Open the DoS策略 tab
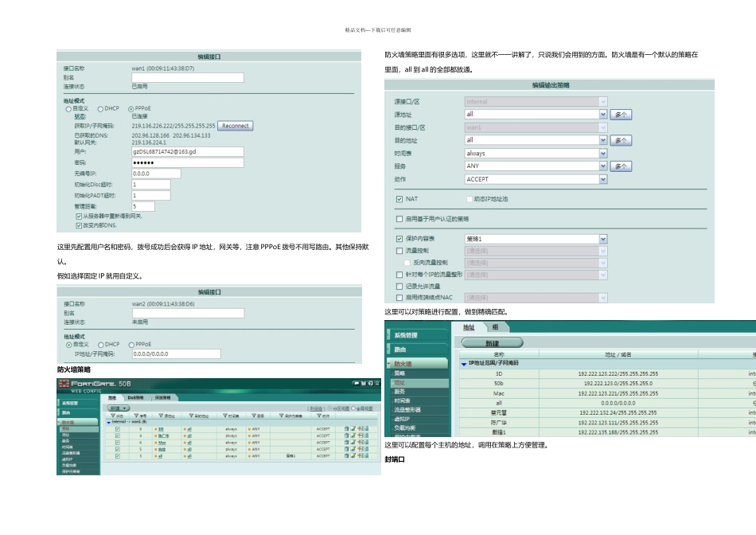 pos(134,397)
